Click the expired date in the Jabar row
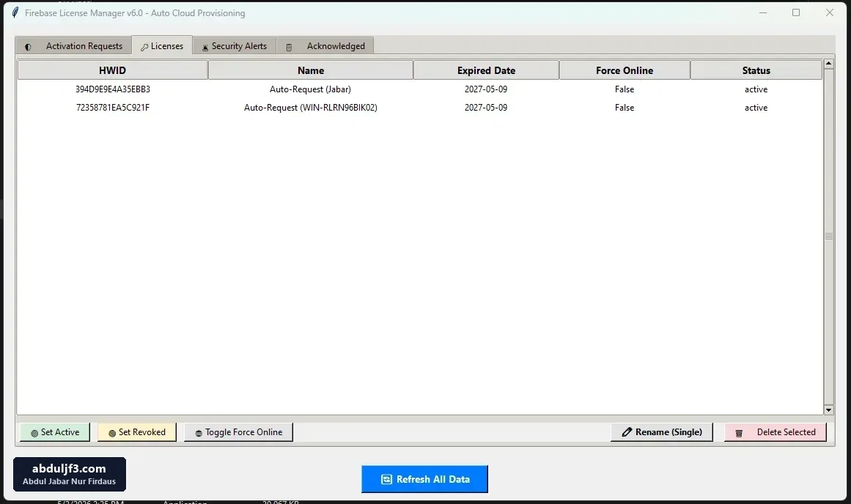The height and width of the screenshot is (504, 851). point(486,89)
